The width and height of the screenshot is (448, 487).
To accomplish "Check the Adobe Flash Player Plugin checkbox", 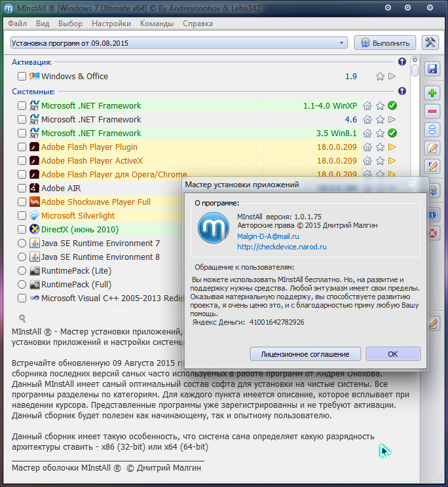I will coord(22,147).
